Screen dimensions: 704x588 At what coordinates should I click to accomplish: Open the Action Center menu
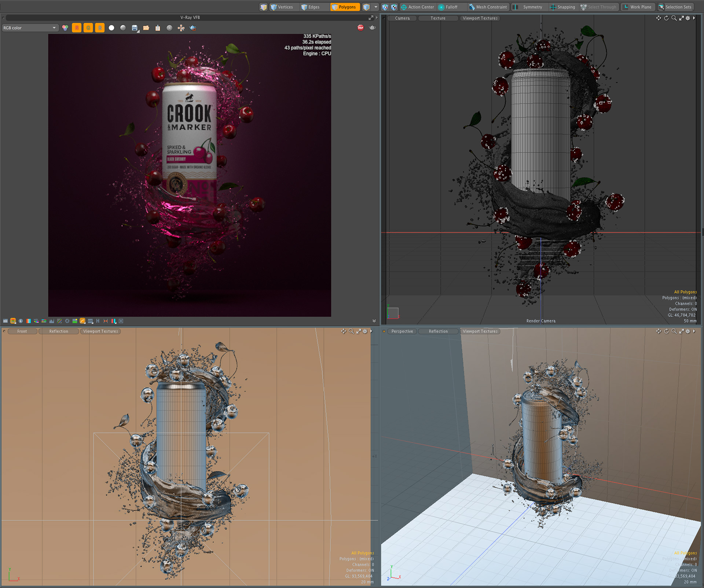417,7
